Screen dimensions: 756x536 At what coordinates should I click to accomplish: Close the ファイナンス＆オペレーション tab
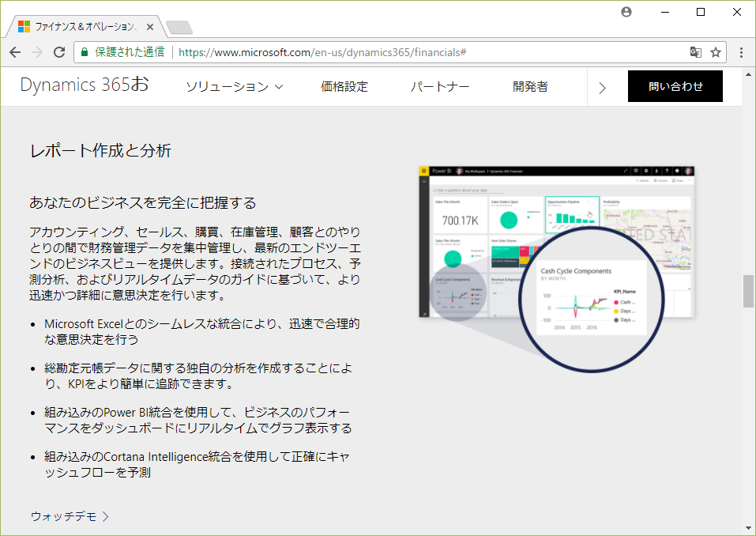(x=150, y=27)
